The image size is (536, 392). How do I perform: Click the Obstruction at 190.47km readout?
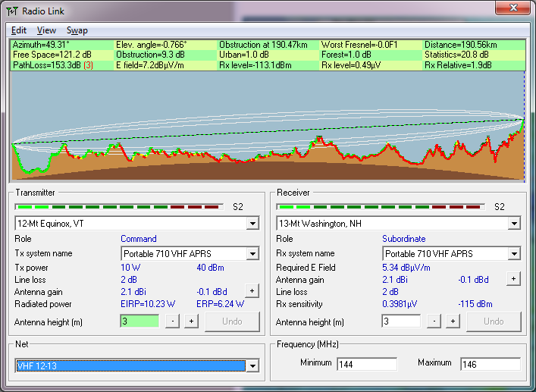click(x=263, y=45)
